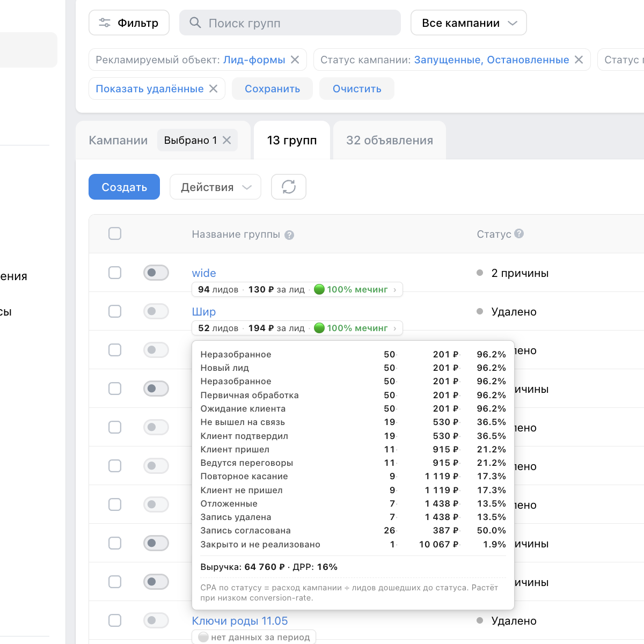Remove the Показать удалённые filter chip

214,89
